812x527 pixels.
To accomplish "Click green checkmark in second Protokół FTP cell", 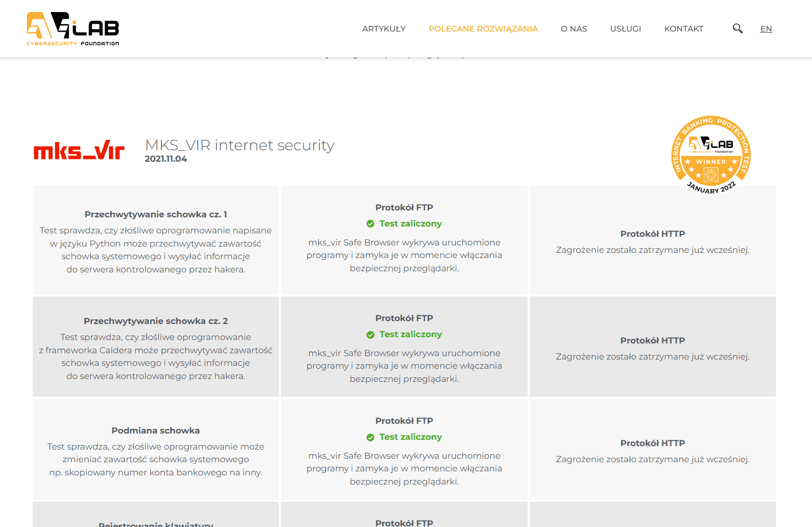I will click(370, 334).
